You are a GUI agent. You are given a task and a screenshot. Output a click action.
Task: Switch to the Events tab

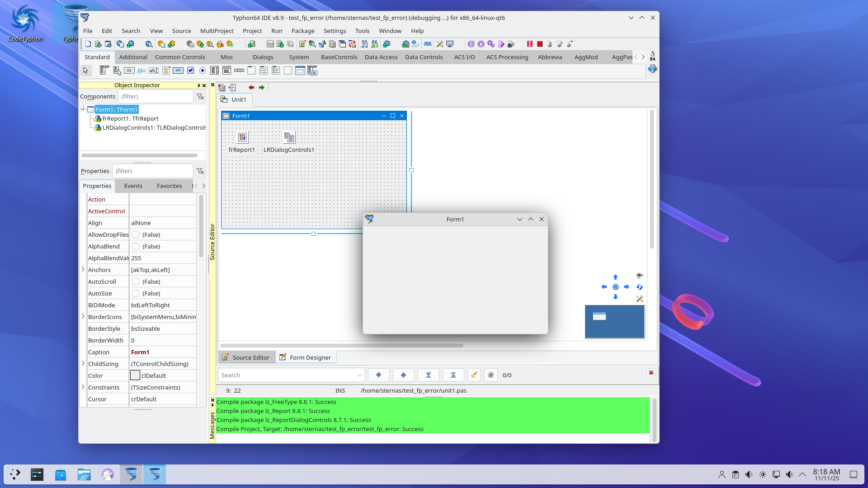pos(133,186)
